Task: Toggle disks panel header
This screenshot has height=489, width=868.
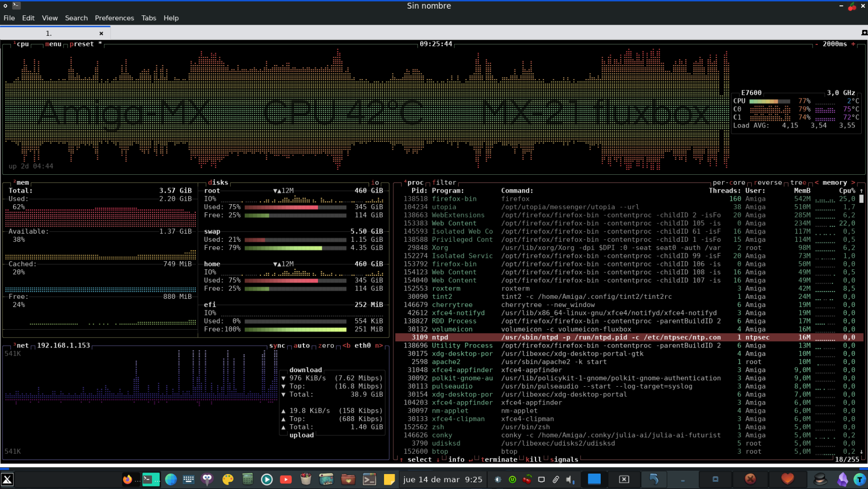Action: (218, 182)
